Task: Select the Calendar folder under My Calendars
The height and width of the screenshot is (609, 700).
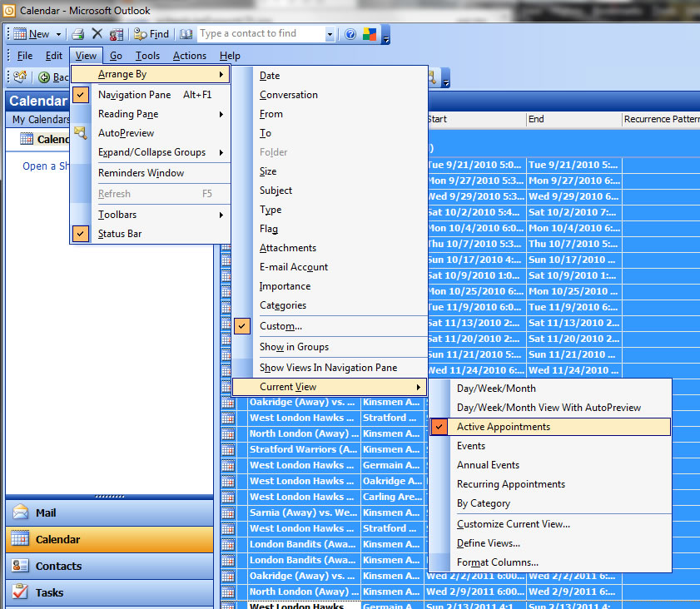Action: pyautogui.click(x=45, y=139)
